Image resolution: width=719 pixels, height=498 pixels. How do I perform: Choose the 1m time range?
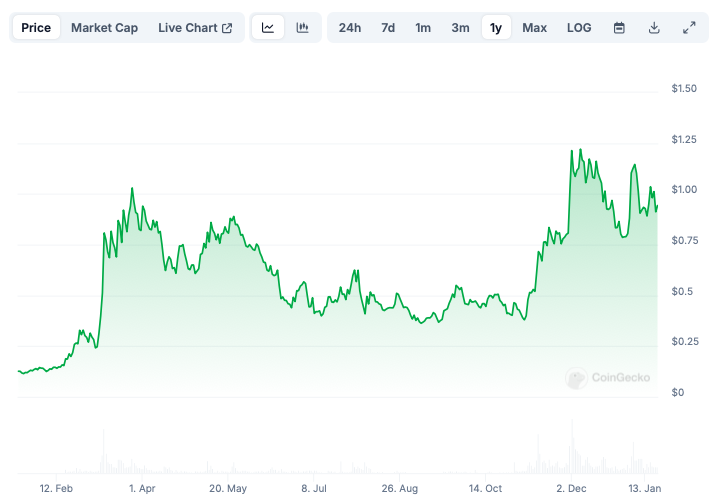pyautogui.click(x=423, y=28)
